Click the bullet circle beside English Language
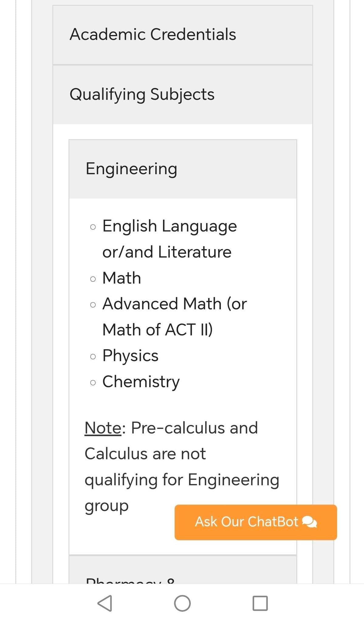 tap(93, 227)
